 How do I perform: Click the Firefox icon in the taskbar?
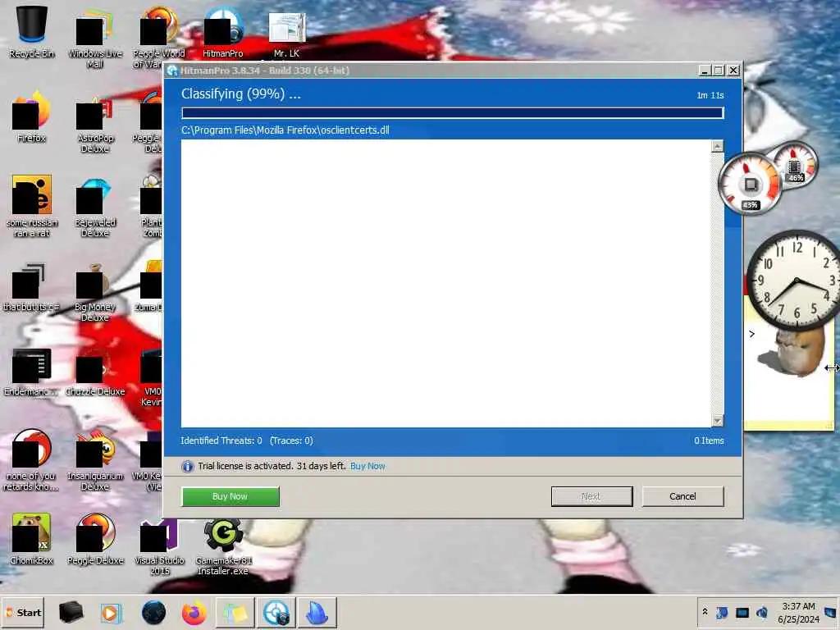(x=194, y=613)
